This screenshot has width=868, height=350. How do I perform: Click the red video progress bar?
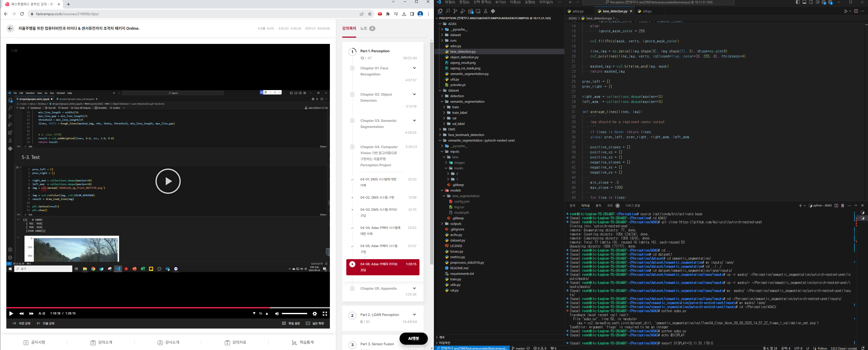click(x=135, y=308)
